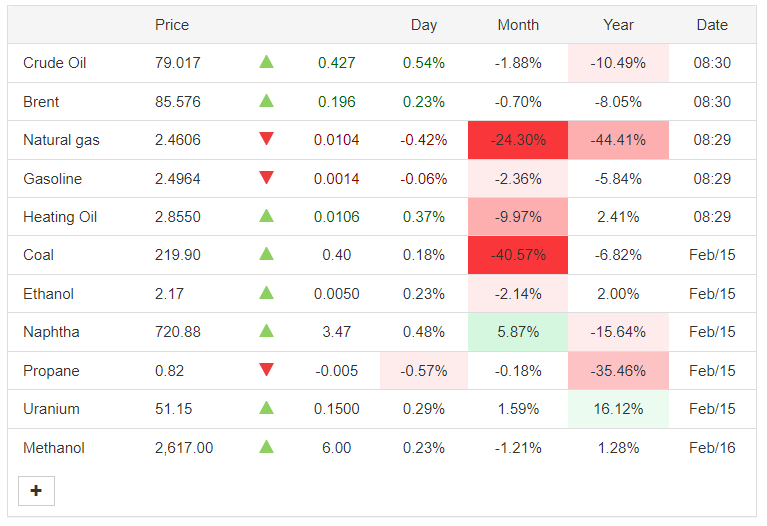Click Heating Oil monthly change -9.97%
This screenshot has width=767, height=526.
tap(518, 217)
